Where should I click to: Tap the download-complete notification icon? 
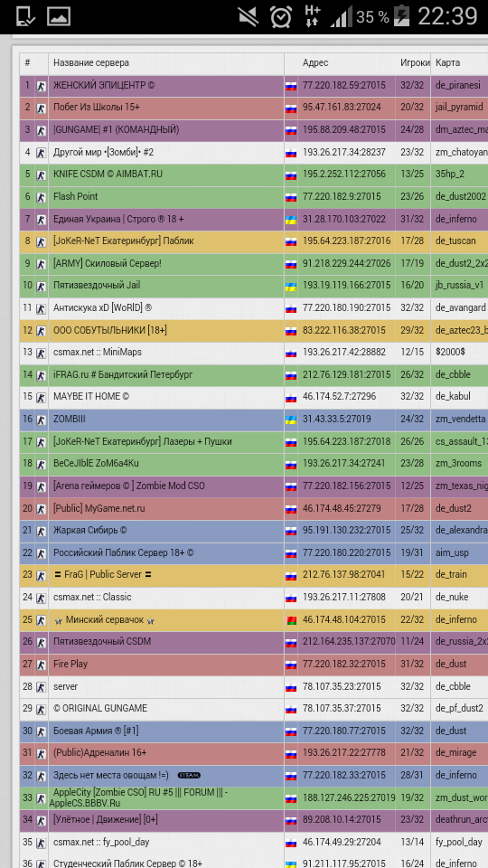[25, 16]
